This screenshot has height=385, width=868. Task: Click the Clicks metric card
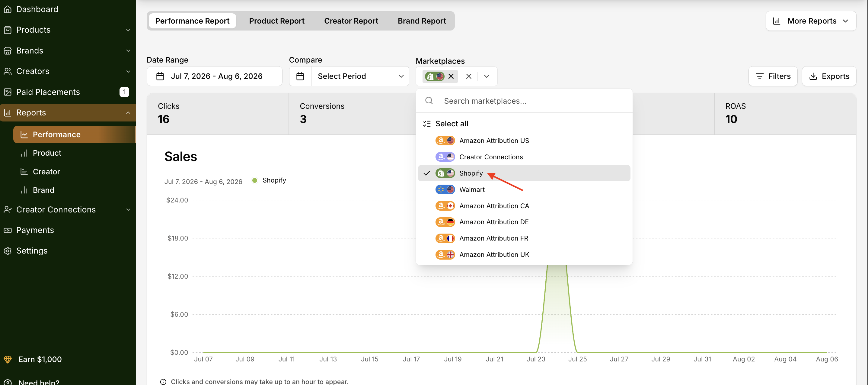(218, 114)
